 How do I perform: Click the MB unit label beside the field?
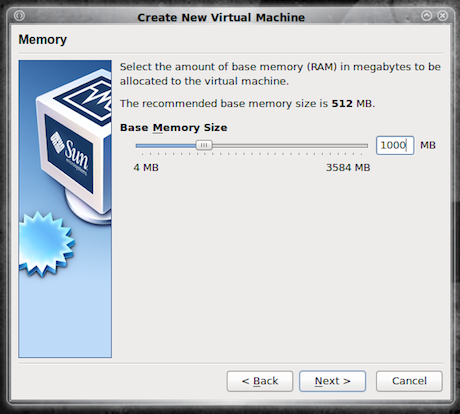click(428, 145)
